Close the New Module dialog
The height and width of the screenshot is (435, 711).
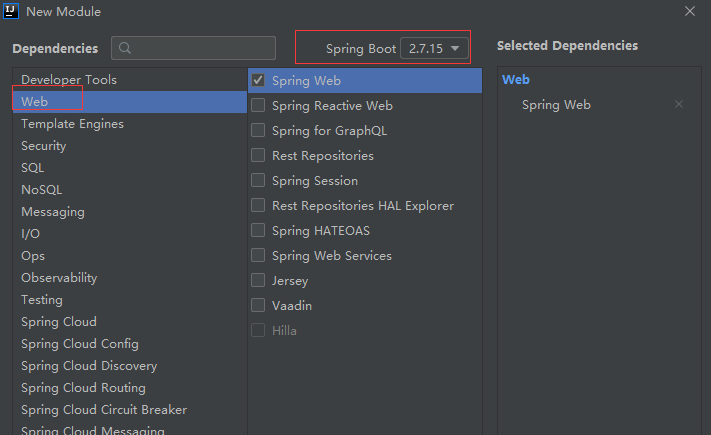(x=690, y=11)
